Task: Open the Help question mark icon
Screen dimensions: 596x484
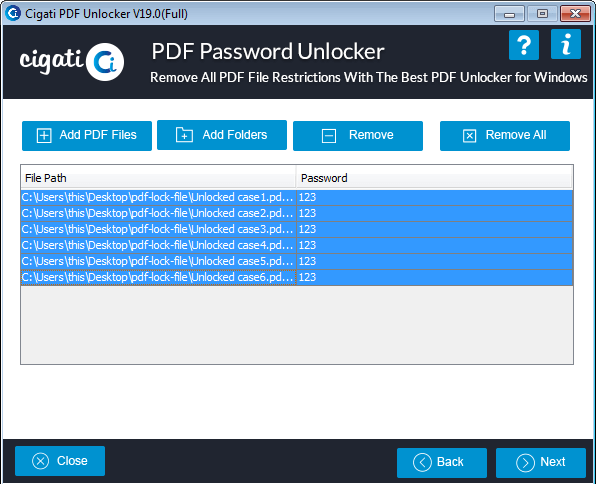Action: click(524, 45)
